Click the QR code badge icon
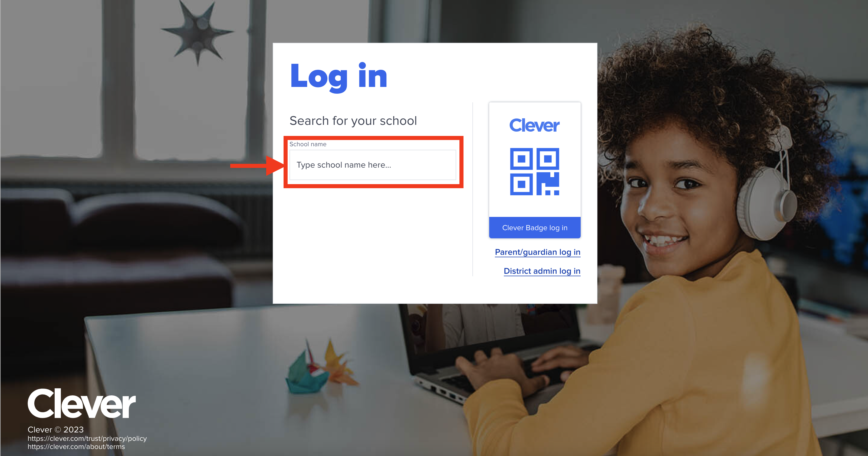The image size is (868, 456). pyautogui.click(x=534, y=171)
